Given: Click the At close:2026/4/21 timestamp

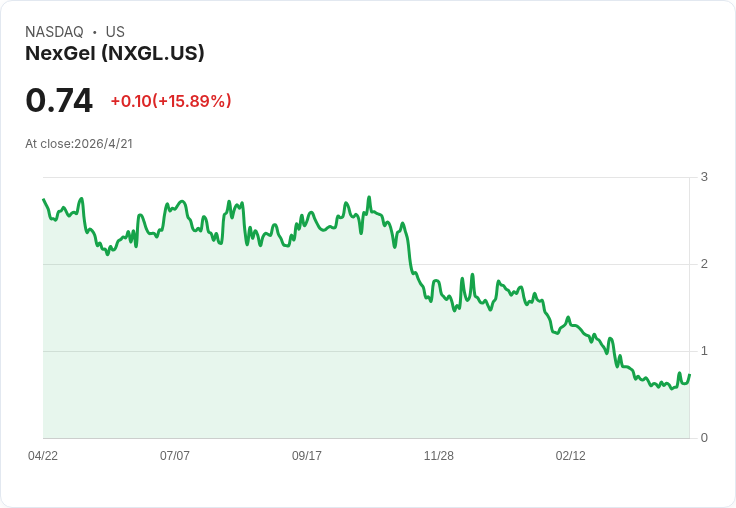Looking at the screenshot, I should (79, 144).
